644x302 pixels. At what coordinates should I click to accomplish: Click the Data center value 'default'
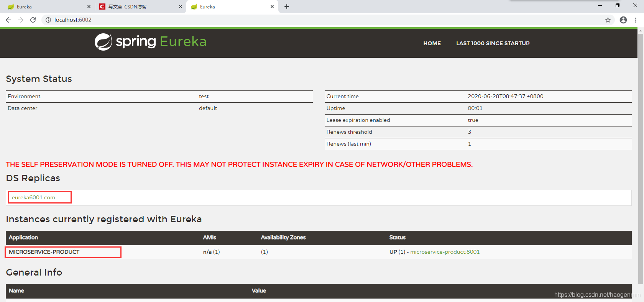point(208,108)
